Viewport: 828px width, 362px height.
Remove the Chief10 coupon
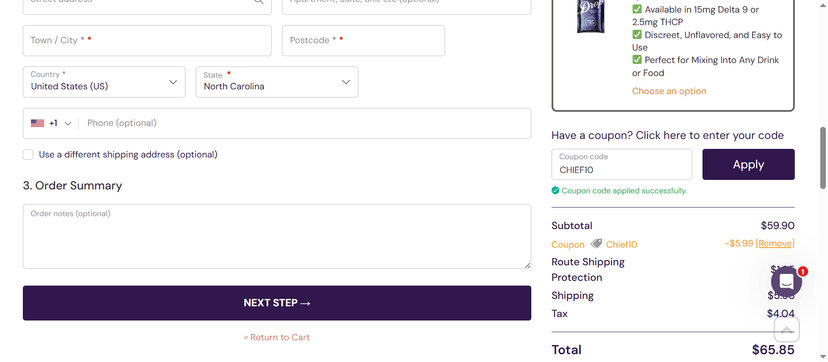(x=775, y=243)
